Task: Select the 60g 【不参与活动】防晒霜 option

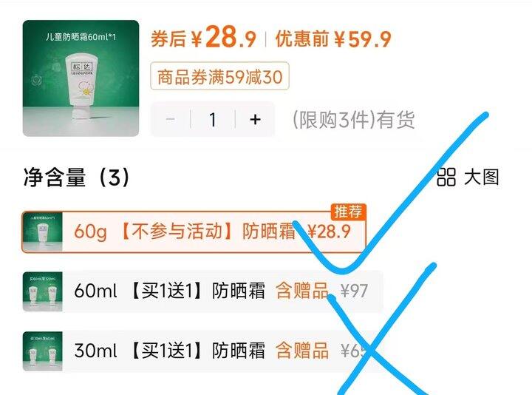Action: coord(194,232)
